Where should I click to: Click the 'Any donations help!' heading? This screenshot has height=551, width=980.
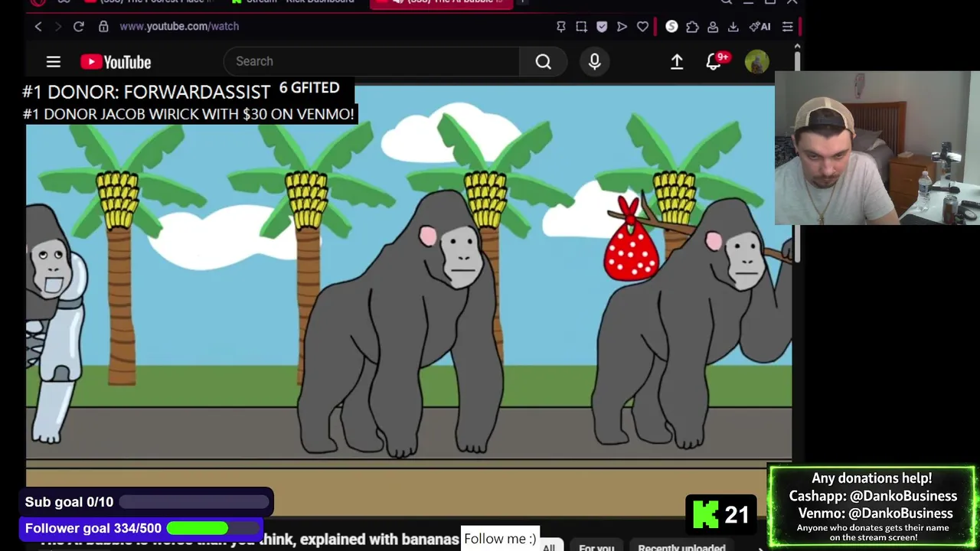pos(872,478)
